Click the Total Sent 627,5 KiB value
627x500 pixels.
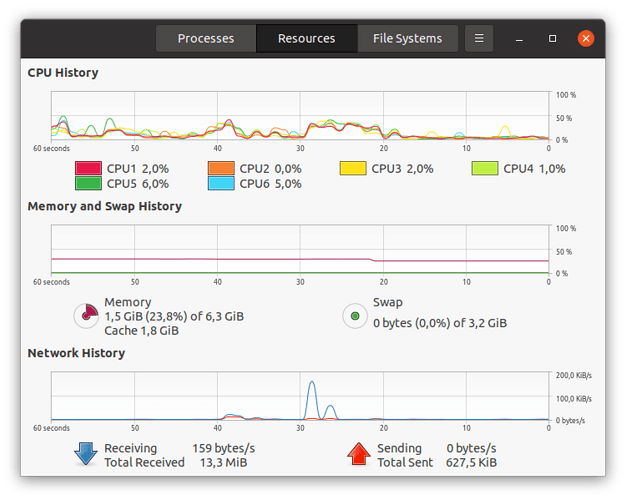tap(471, 463)
